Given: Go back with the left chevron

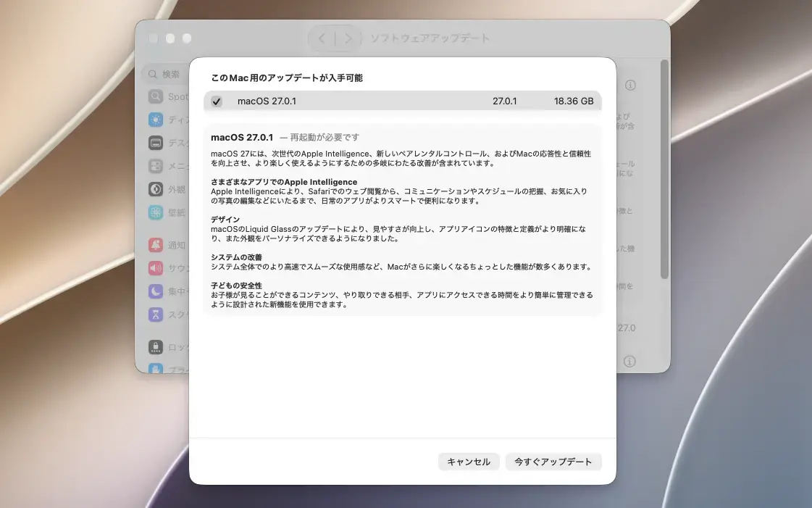Looking at the screenshot, I should (322, 38).
